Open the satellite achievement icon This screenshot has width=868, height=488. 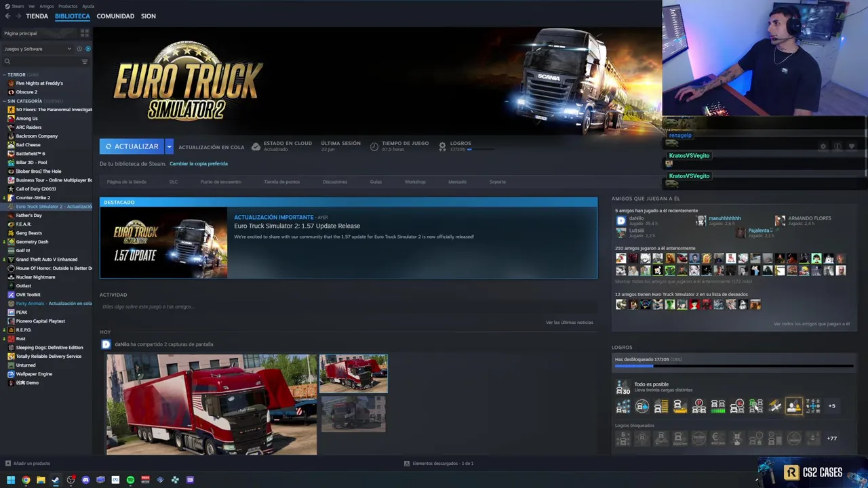coord(775,406)
